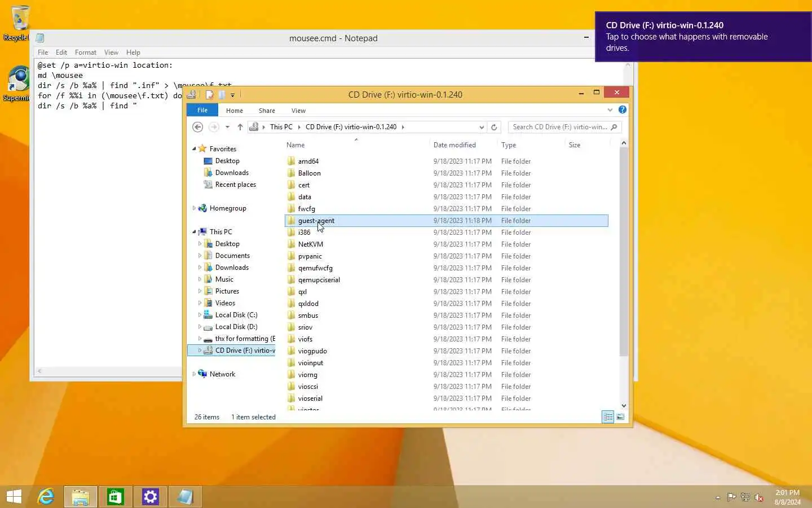Open the View ribbon tab in Explorer

tap(298, 111)
